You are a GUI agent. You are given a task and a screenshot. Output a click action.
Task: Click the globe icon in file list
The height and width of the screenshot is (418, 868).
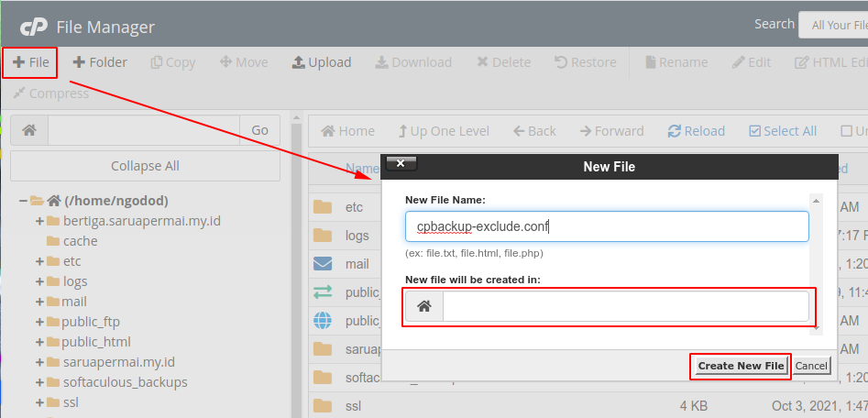[323, 321]
